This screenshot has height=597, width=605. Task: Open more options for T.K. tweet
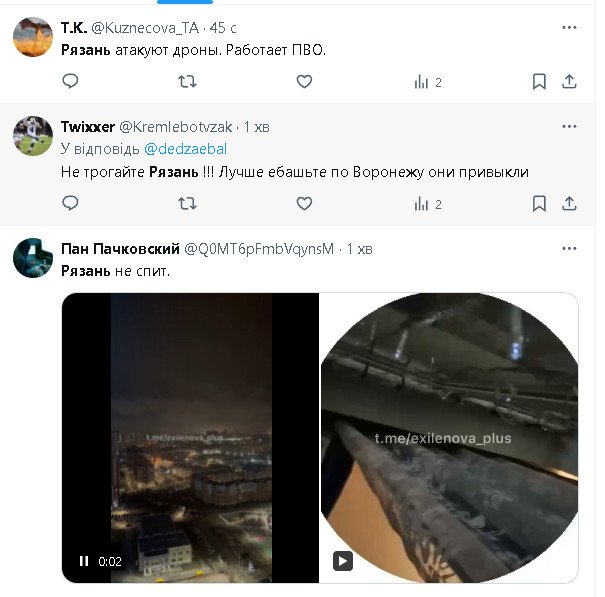569,26
